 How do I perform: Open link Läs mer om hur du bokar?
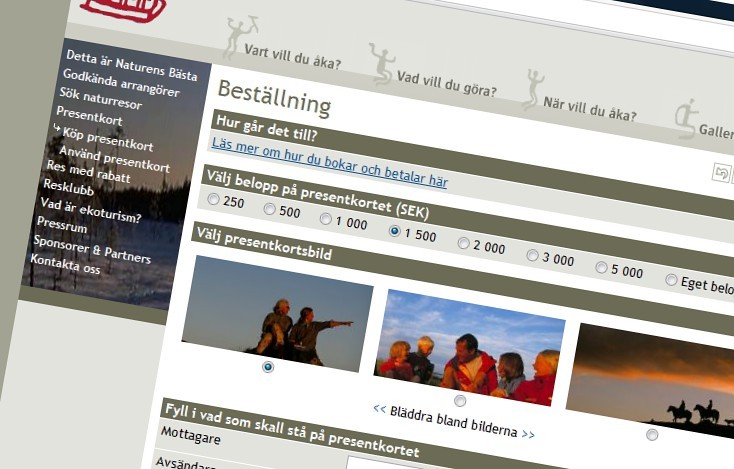point(330,162)
